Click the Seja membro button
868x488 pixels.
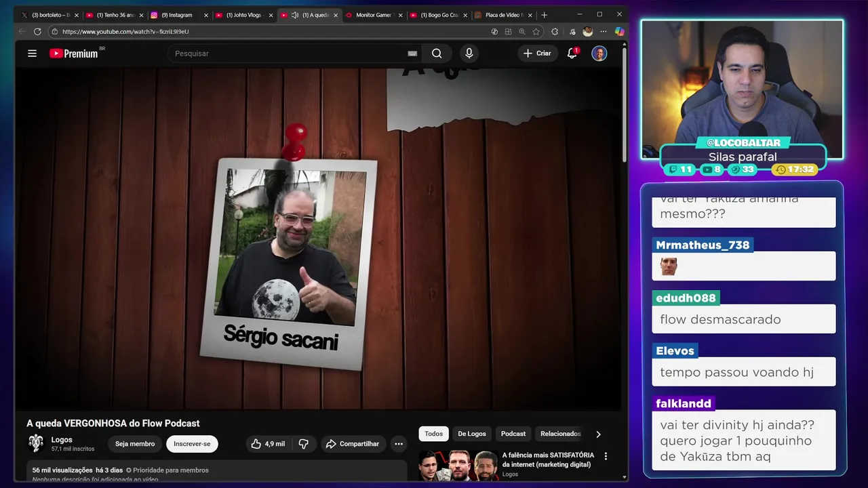point(135,444)
